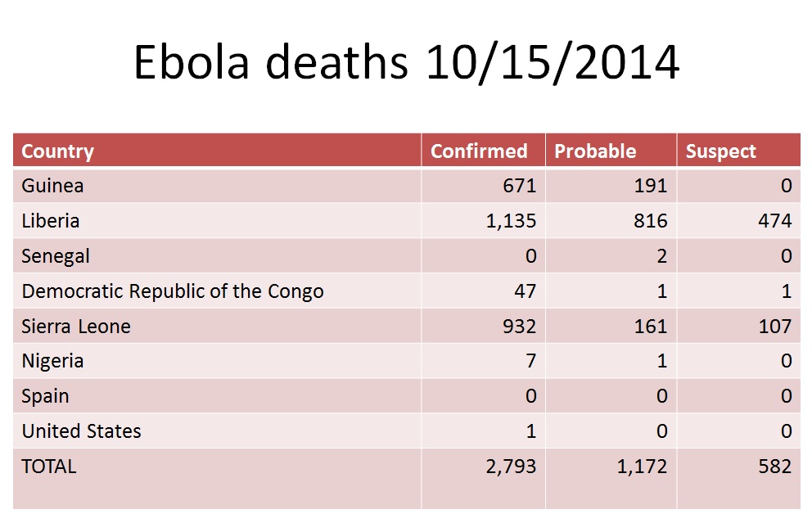The image size is (812, 523).
Task: Click the total confirmed value 2,793
Action: [x=508, y=467]
